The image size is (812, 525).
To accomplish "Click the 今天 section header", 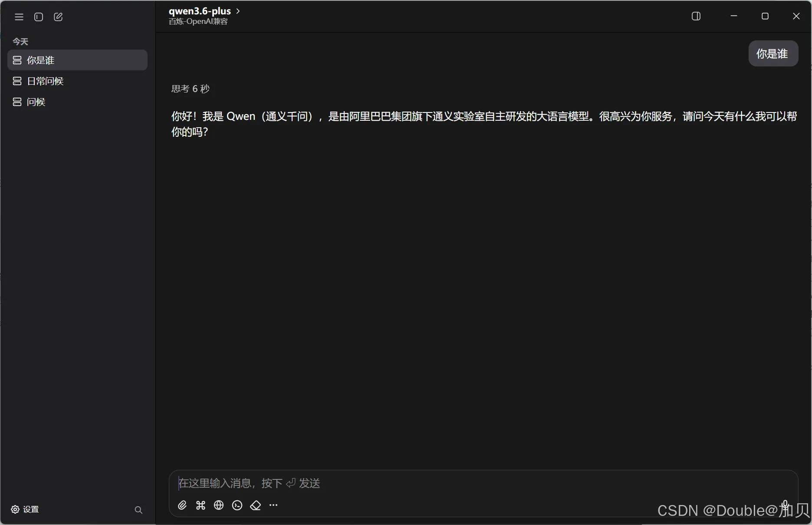I will 20,42.
